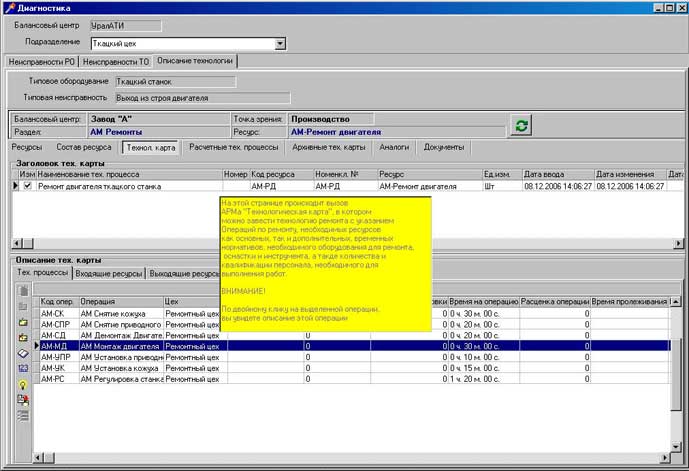
Task: Click the blue 123 numbering icon
Action: click(x=23, y=368)
